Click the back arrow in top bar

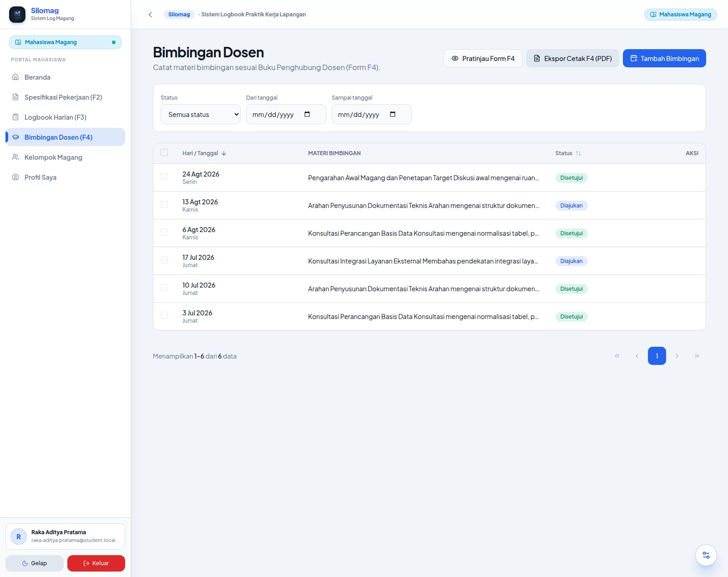pos(150,15)
